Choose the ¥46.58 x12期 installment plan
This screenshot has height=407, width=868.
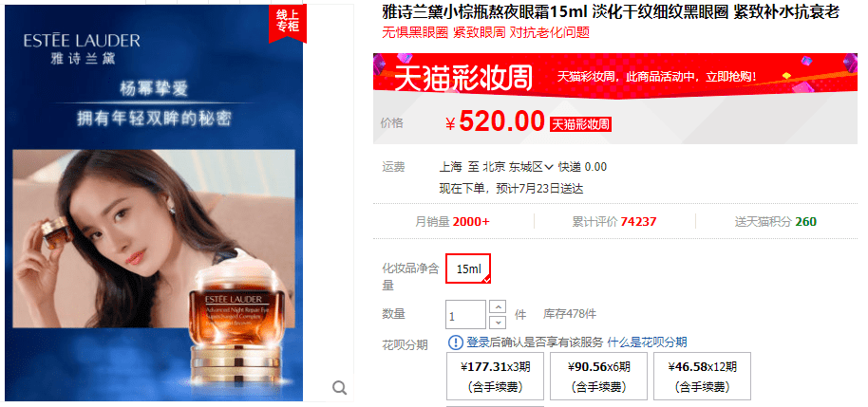coord(703,376)
